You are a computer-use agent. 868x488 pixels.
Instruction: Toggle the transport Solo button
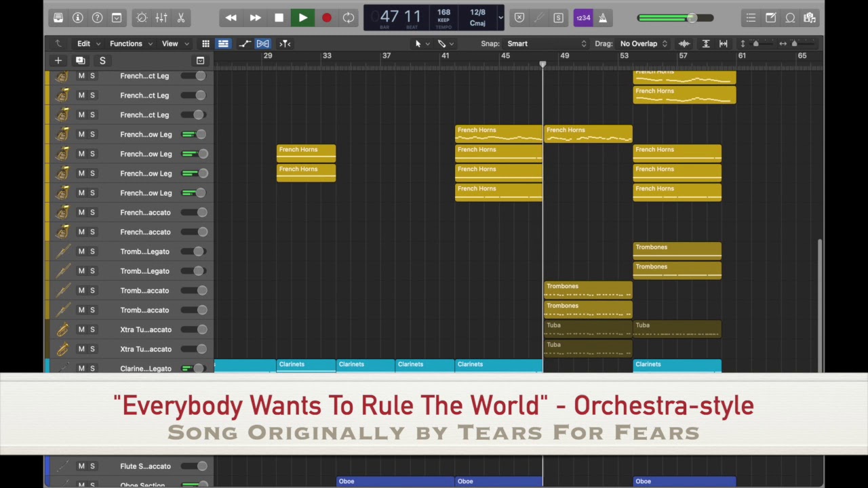coord(558,18)
